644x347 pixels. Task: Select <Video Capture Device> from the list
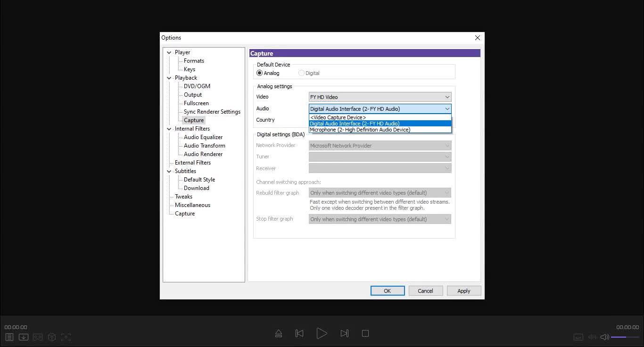(x=338, y=117)
